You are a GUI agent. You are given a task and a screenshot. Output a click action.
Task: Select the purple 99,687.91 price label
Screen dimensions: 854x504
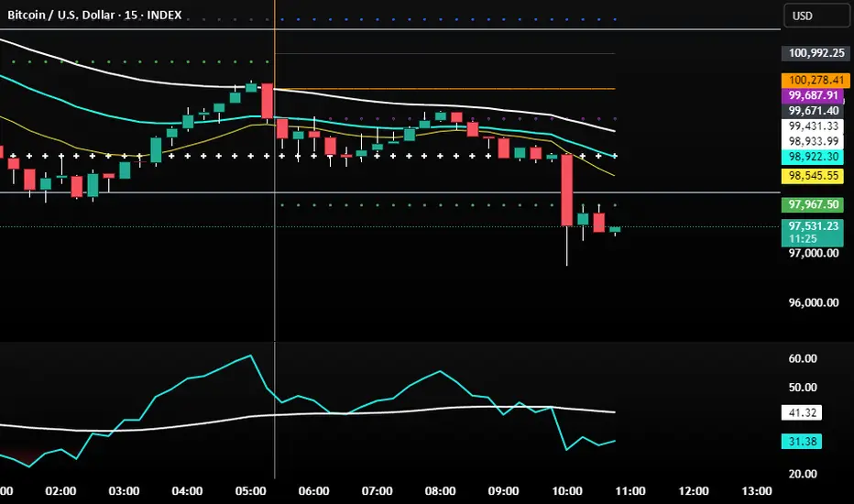[x=813, y=95]
